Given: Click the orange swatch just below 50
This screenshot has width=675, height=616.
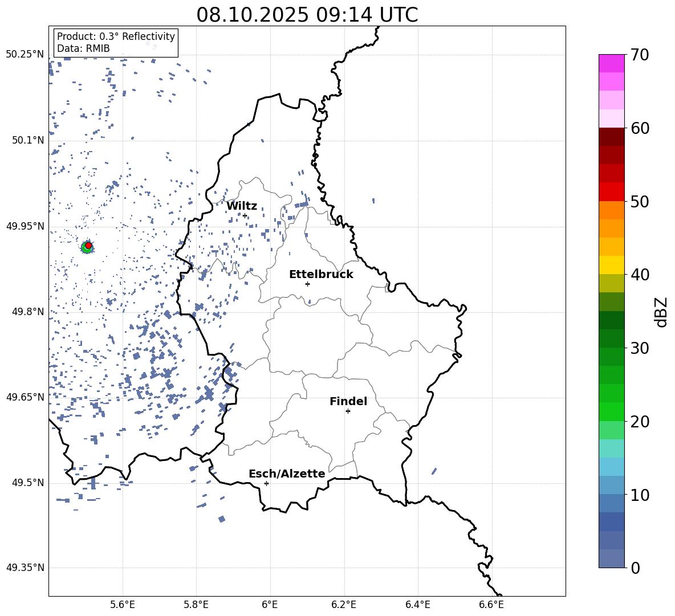Looking at the screenshot, I should (612, 210).
